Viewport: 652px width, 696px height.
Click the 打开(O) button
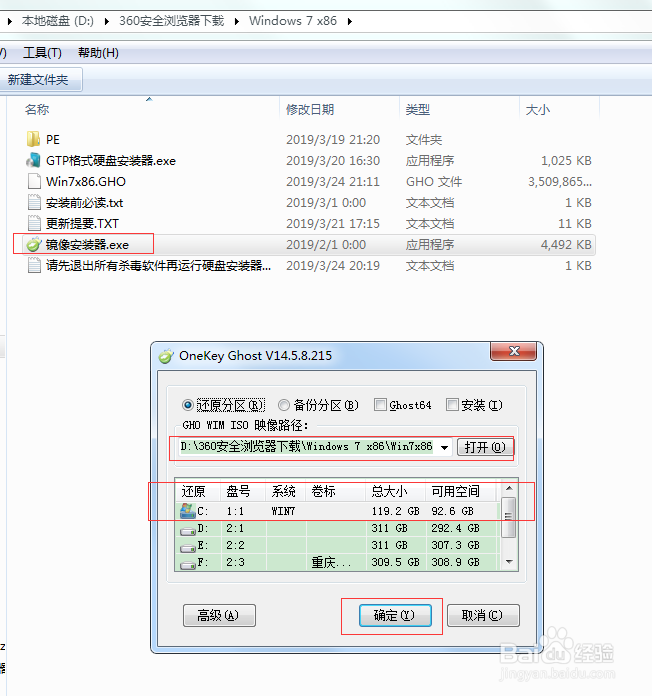[485, 447]
